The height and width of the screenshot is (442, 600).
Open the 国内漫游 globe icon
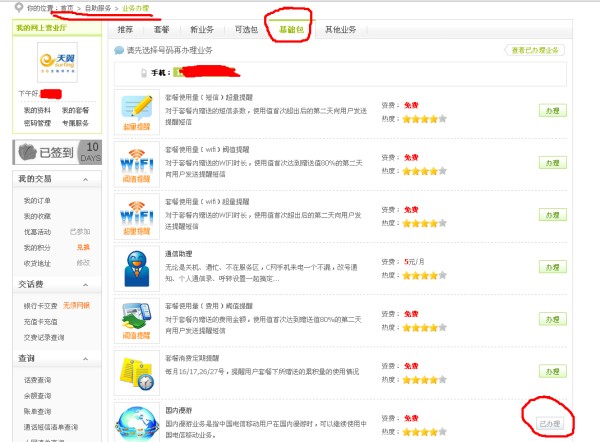(x=137, y=422)
